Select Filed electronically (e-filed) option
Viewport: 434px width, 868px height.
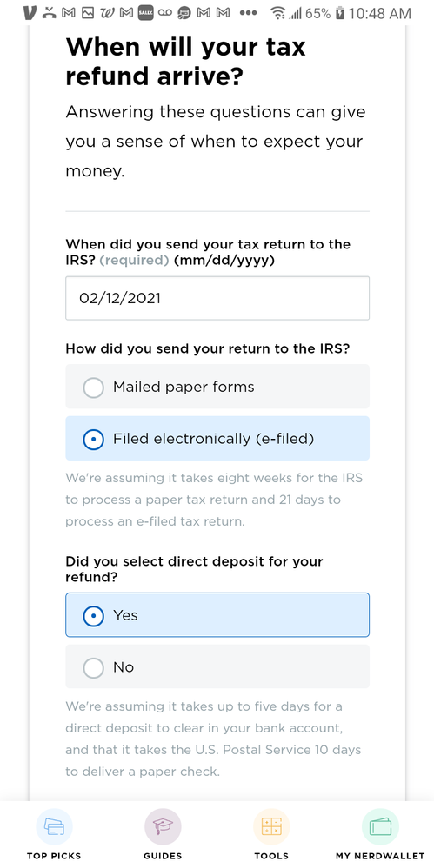click(217, 439)
